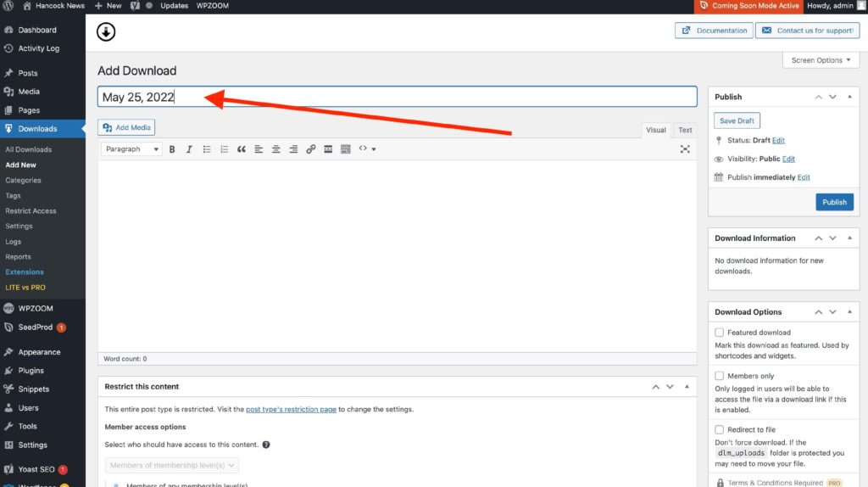Insert a bulleted list
868x487 pixels.
pyautogui.click(x=207, y=149)
